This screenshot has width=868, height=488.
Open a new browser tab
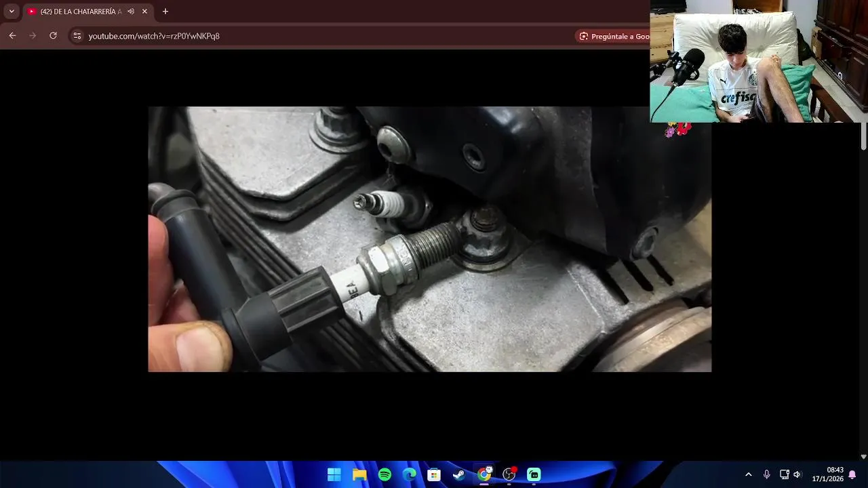(165, 12)
